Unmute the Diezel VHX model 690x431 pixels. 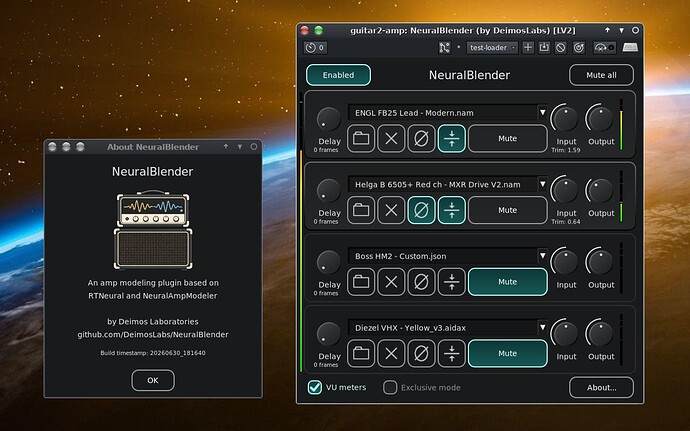[x=508, y=354]
